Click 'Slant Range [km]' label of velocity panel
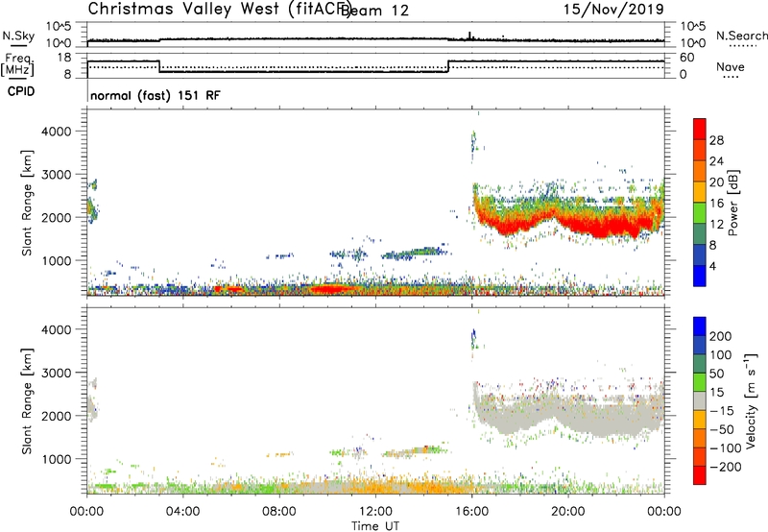 click(x=27, y=400)
